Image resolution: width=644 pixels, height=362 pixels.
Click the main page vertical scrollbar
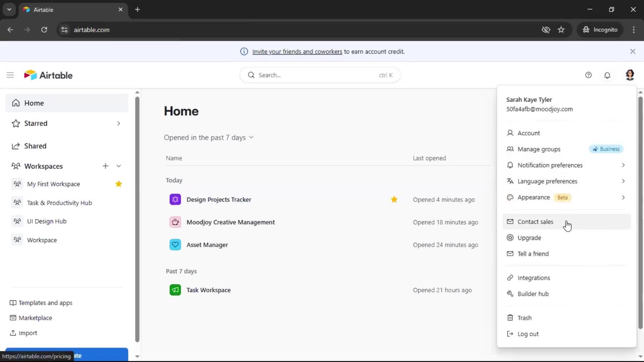pyautogui.click(x=640, y=213)
